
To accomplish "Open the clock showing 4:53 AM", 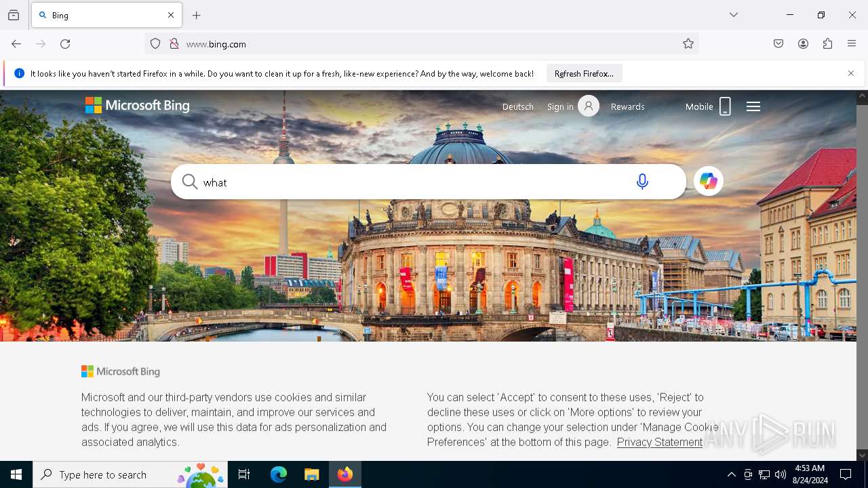I will pyautogui.click(x=810, y=474).
